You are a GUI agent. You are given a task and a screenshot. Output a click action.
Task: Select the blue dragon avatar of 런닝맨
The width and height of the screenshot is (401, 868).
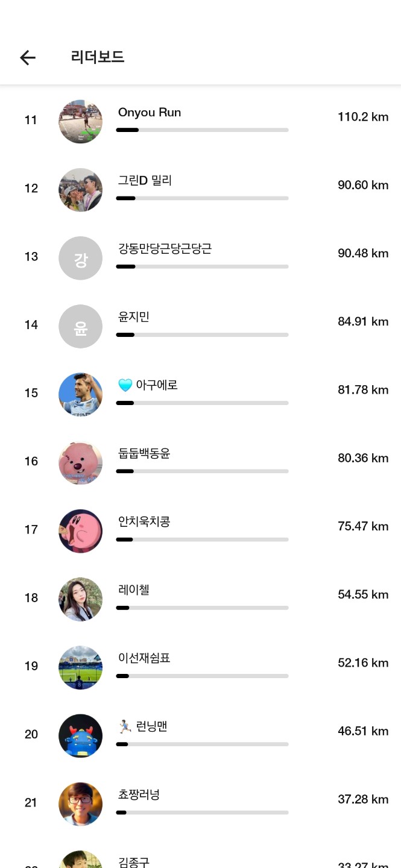pyautogui.click(x=80, y=735)
